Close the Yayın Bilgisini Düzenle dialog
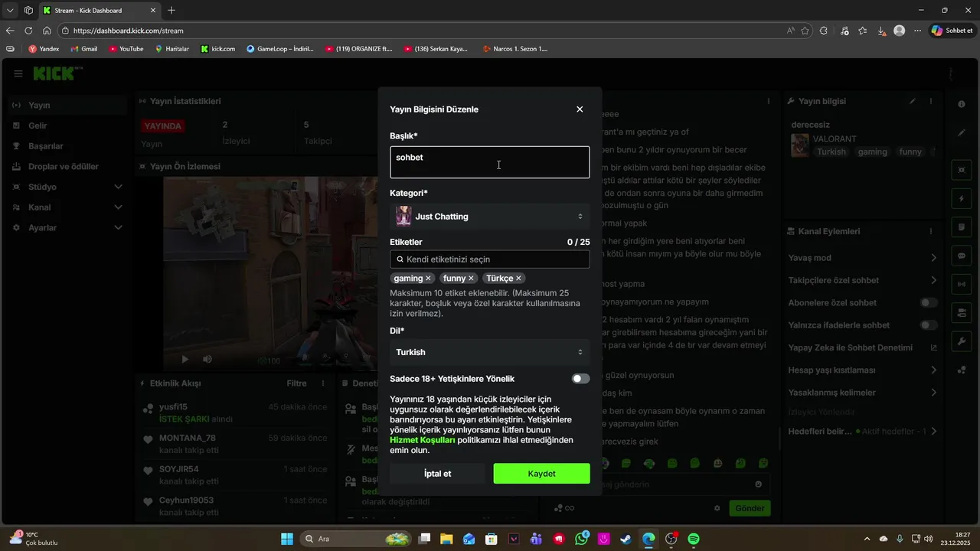 [580, 109]
